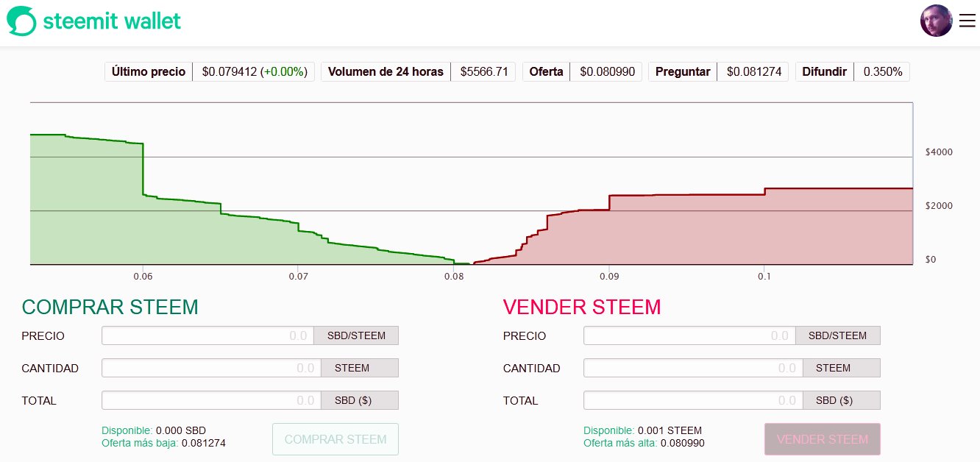980x462 pixels.
Task: Click Oferta más baja 0.081274 link
Action: pyautogui.click(x=163, y=443)
